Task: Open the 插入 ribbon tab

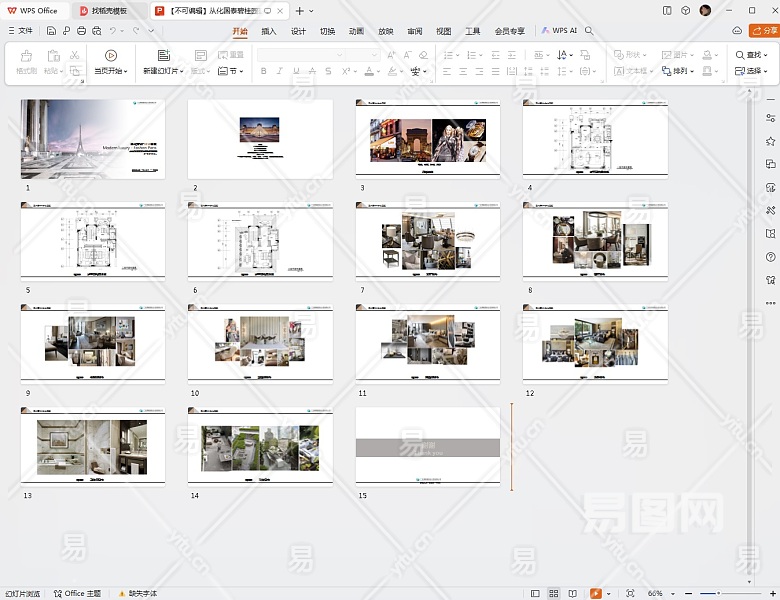Action: click(x=268, y=31)
